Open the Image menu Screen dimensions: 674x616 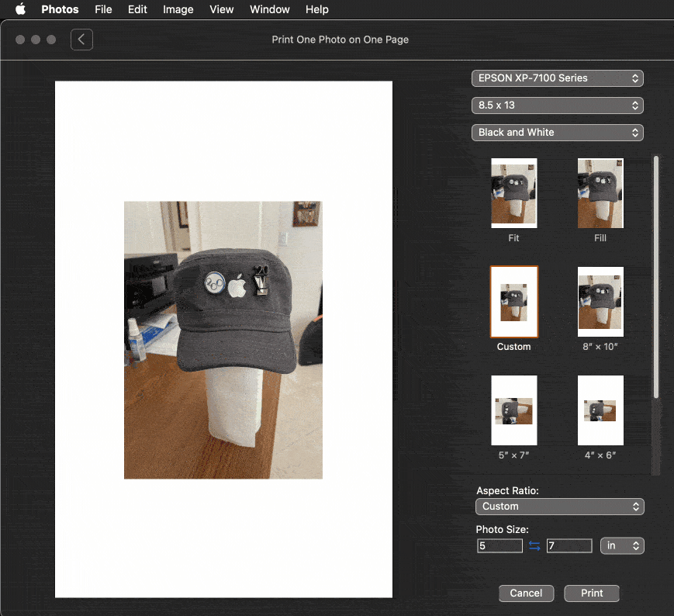click(x=178, y=9)
